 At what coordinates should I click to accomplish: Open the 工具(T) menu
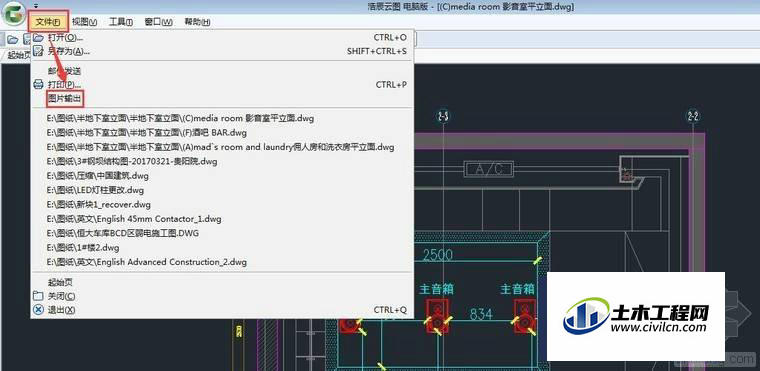tap(121, 22)
